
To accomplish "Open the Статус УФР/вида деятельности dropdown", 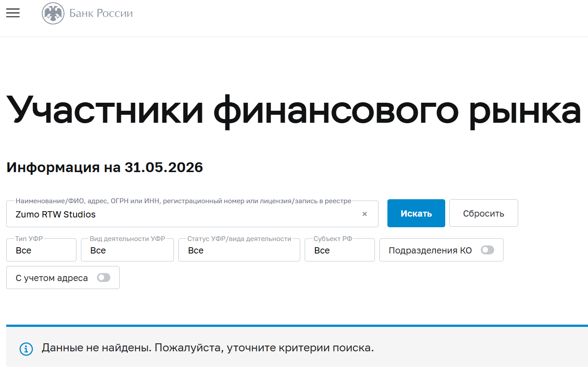I will pos(239,250).
